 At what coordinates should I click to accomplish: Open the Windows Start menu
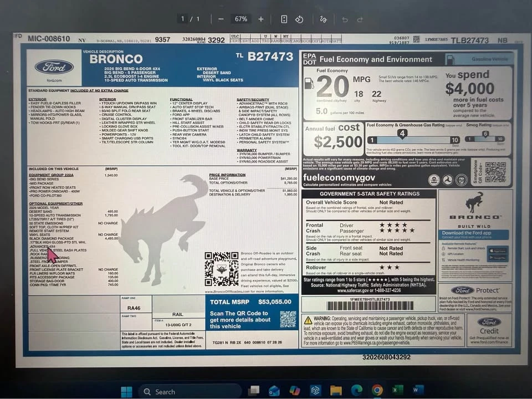pos(126,392)
